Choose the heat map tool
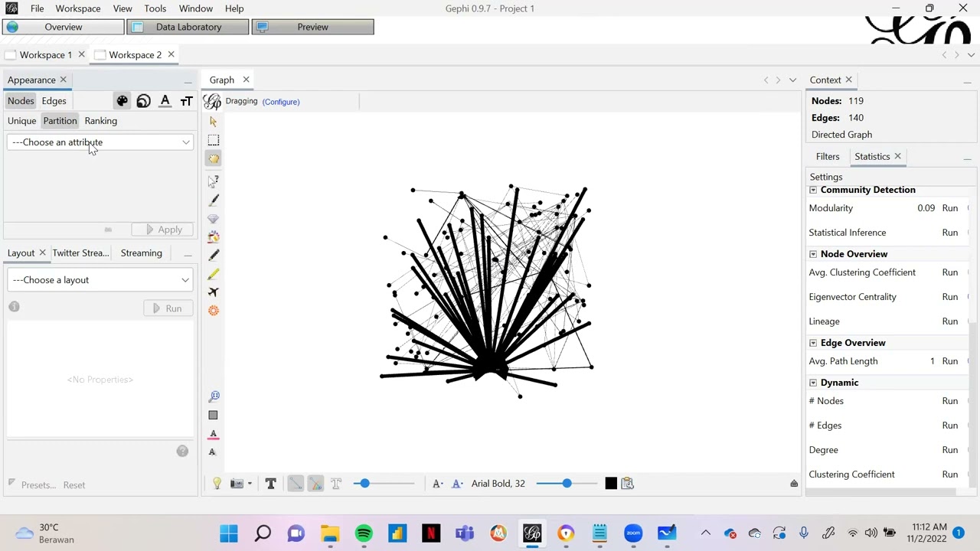Image resolution: width=980 pixels, height=551 pixels. point(213,310)
